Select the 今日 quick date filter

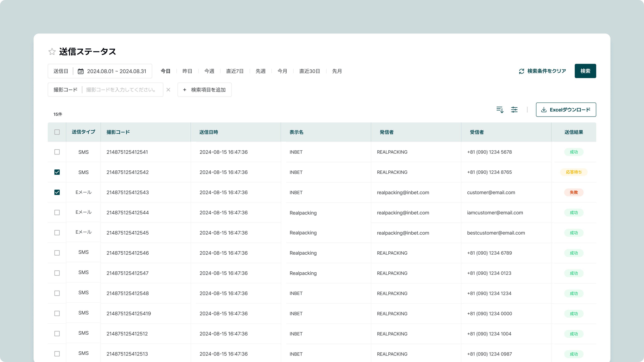coord(165,71)
